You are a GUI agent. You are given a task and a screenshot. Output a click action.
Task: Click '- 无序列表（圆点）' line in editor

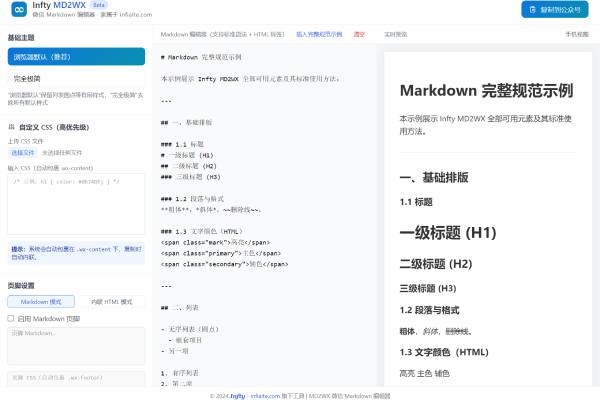tap(190, 329)
